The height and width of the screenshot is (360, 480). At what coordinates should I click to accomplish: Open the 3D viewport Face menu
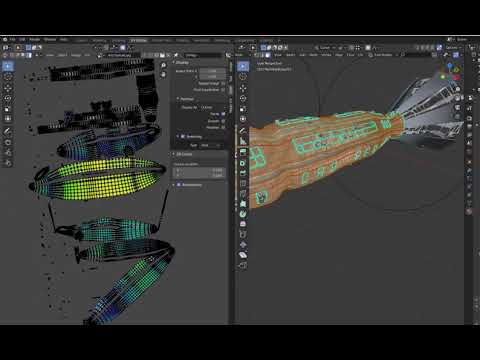pyautogui.click(x=350, y=55)
